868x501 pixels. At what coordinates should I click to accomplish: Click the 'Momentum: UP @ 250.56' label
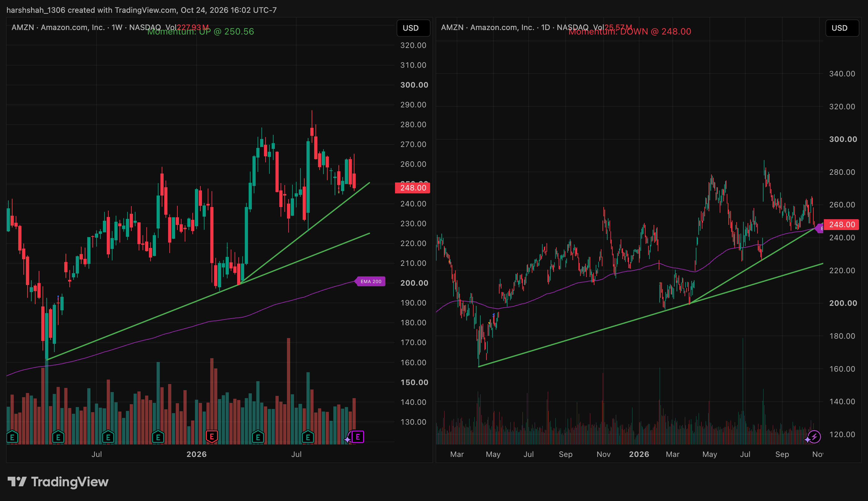pos(201,32)
